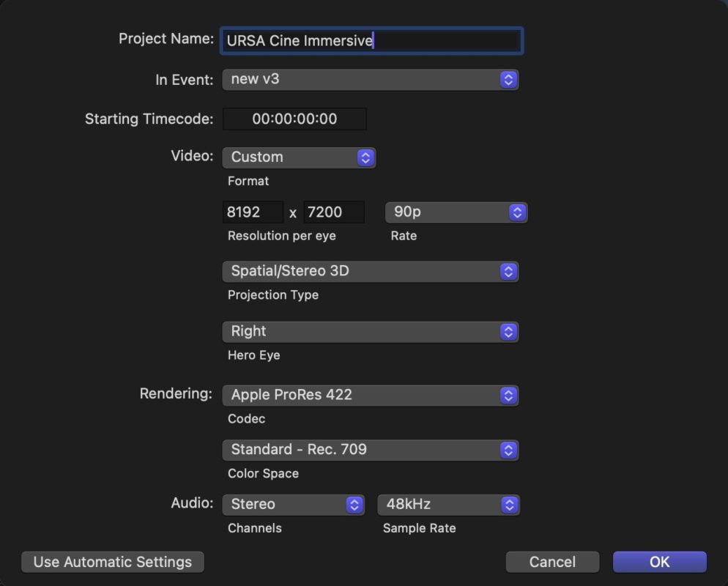
Task: Open the Video Format dropdown set to Custom
Action: [299, 157]
